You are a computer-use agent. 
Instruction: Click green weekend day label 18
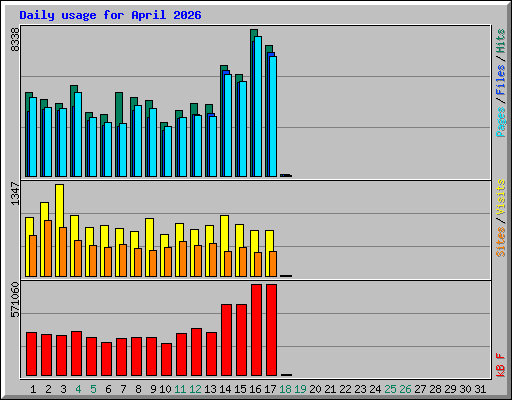point(285,389)
